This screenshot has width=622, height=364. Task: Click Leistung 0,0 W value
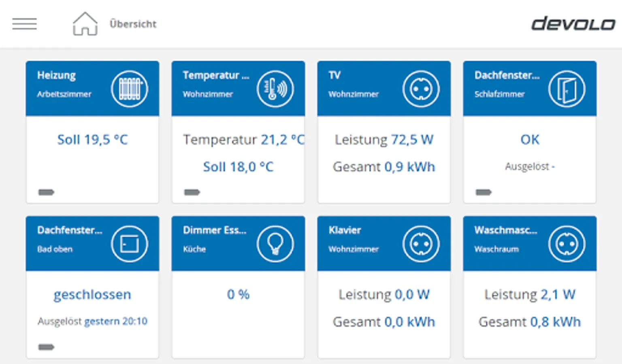pos(384,294)
